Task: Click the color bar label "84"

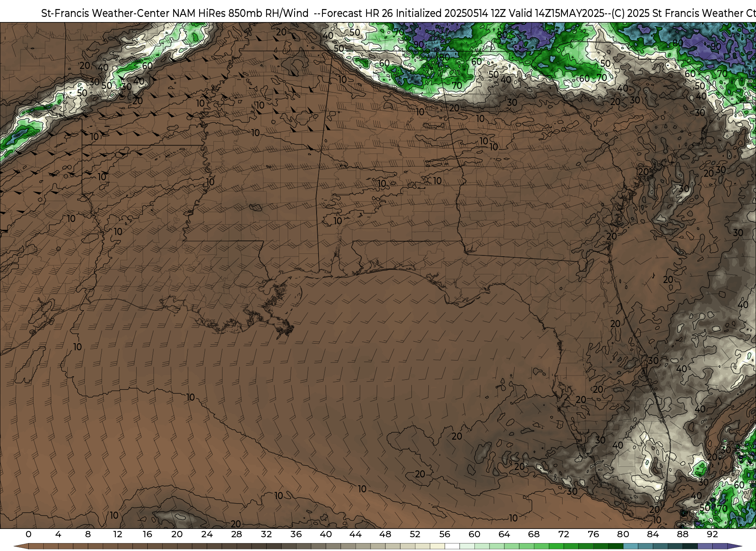Action: (x=653, y=534)
